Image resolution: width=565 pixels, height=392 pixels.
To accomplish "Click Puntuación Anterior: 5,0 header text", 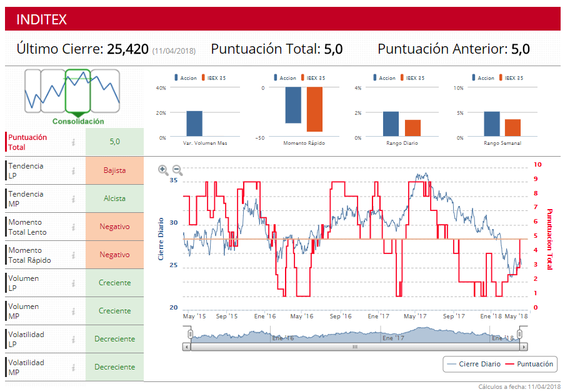I will click(x=454, y=49).
